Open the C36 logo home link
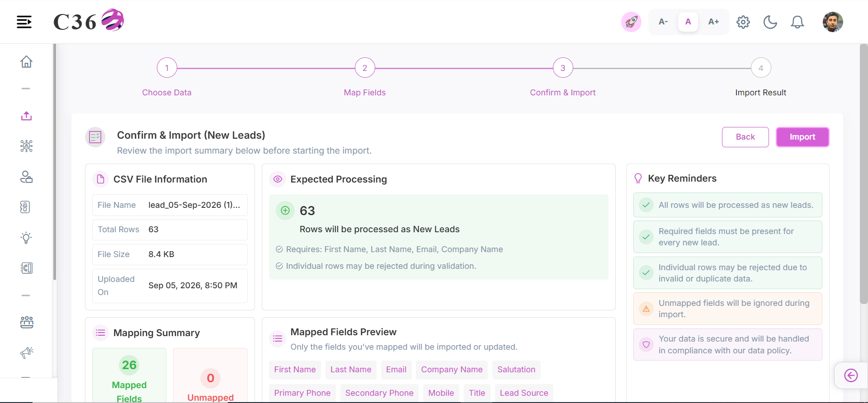The height and width of the screenshot is (403, 868). (89, 21)
